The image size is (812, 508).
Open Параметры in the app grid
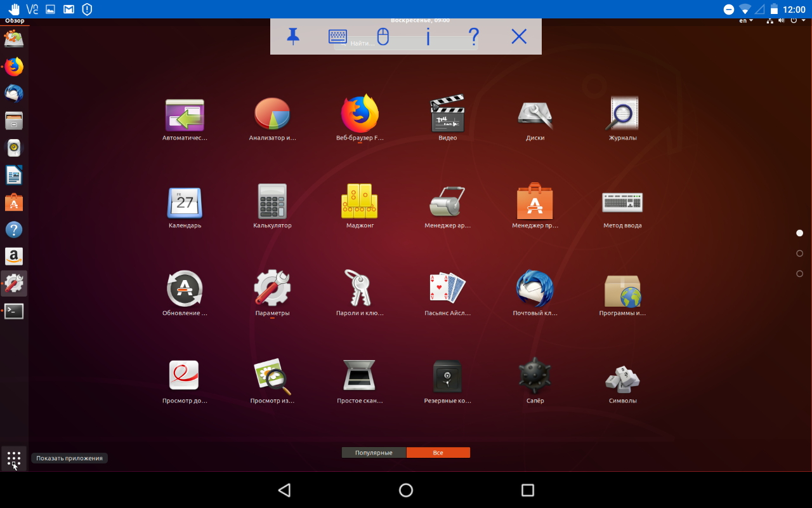pyautogui.click(x=272, y=295)
